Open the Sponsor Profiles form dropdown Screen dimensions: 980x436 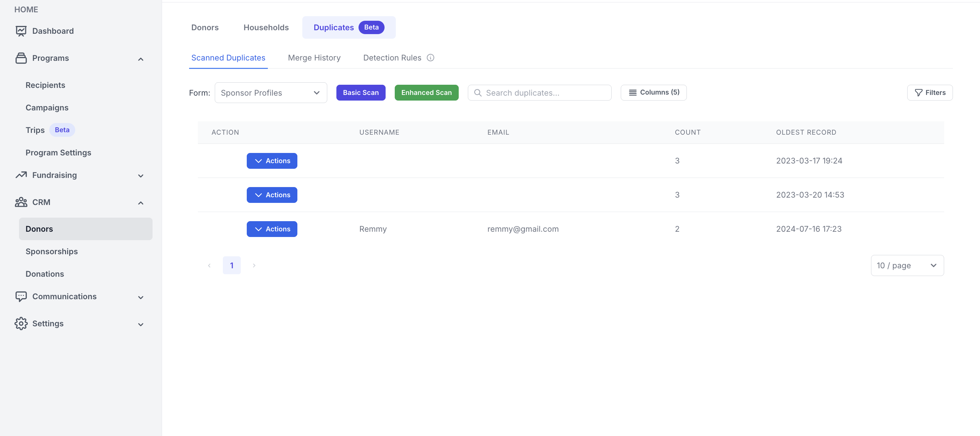point(271,93)
